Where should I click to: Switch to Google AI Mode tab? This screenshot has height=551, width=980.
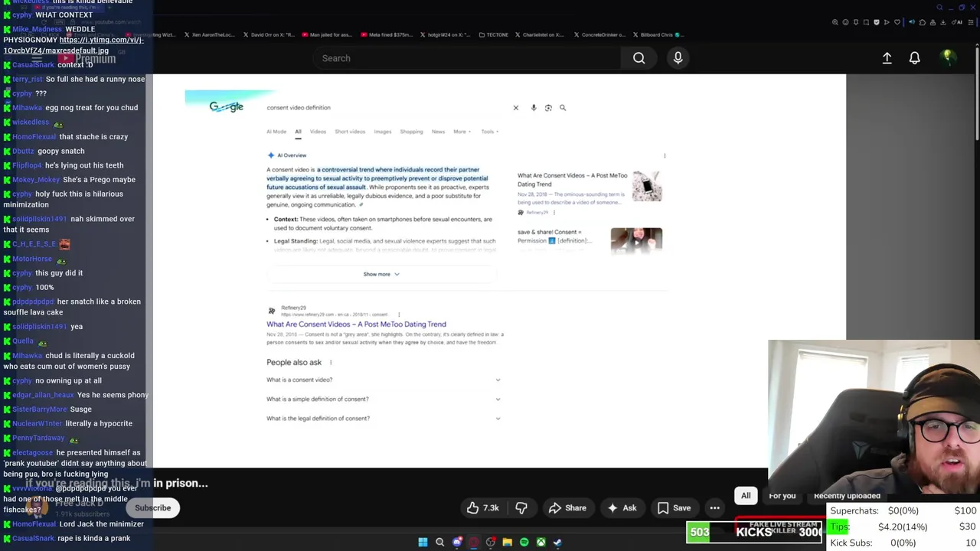point(276,132)
